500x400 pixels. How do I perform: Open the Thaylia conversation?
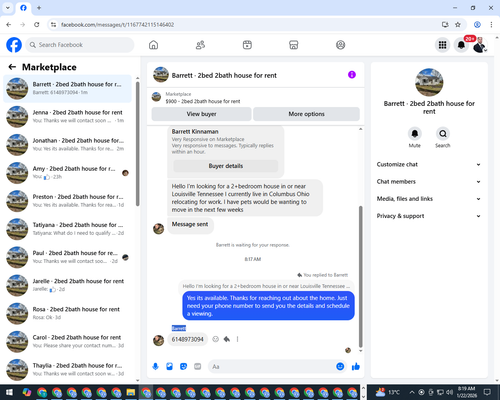pos(67,370)
